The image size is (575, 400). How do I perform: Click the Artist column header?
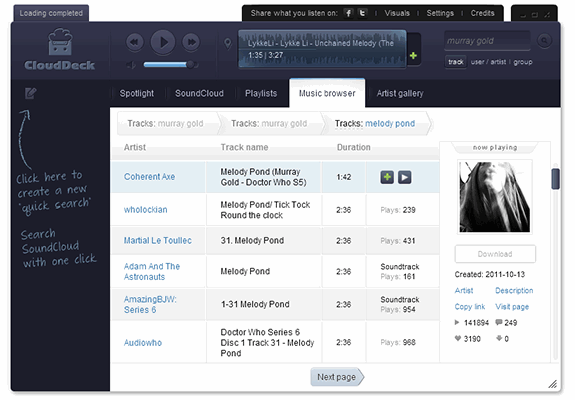click(x=135, y=147)
